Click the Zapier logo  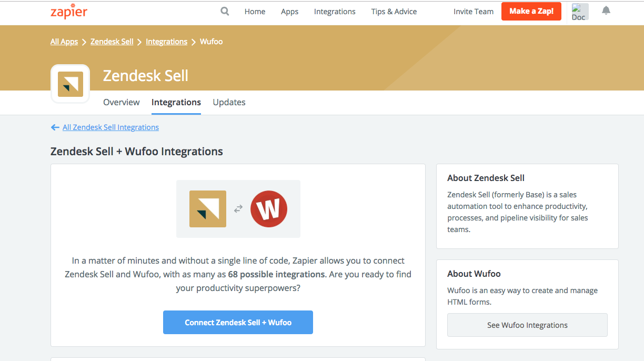coord(69,12)
